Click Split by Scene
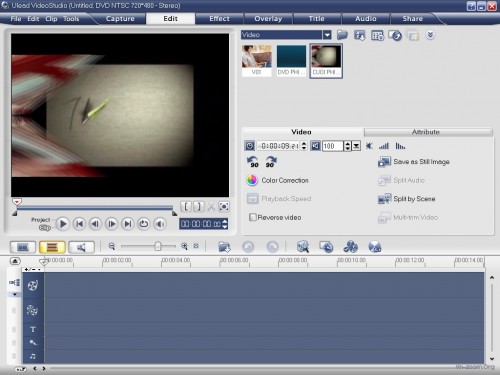Viewport: 500px width, 375px height. 407,199
